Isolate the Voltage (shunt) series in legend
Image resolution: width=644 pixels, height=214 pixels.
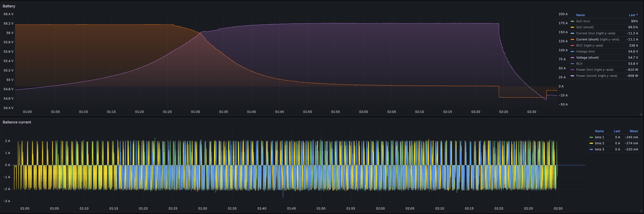[587, 57]
